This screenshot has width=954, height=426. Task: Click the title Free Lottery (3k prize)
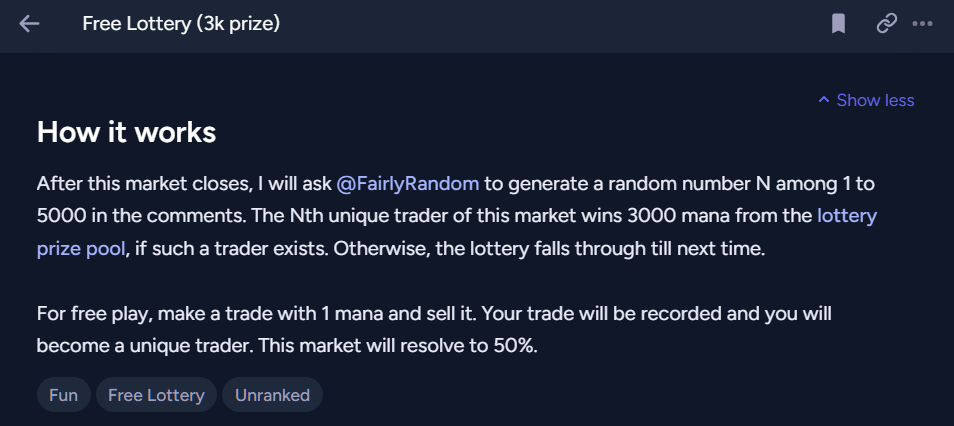point(181,23)
